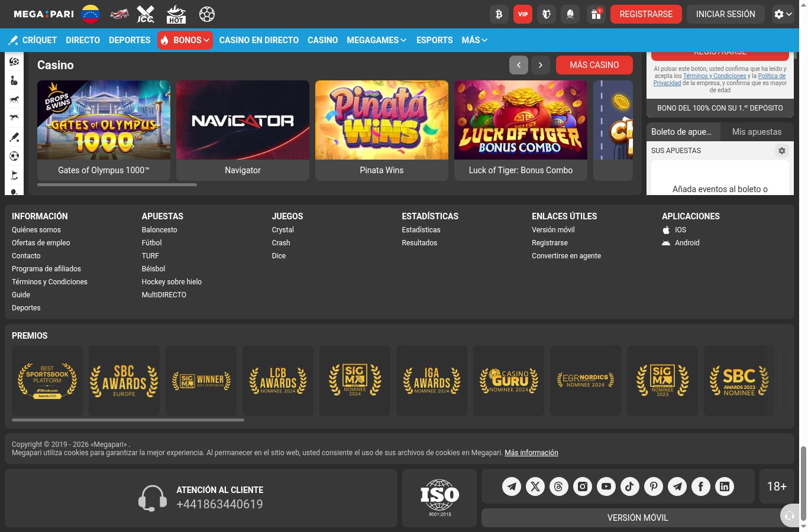Open the TikTok social link

tap(630, 486)
